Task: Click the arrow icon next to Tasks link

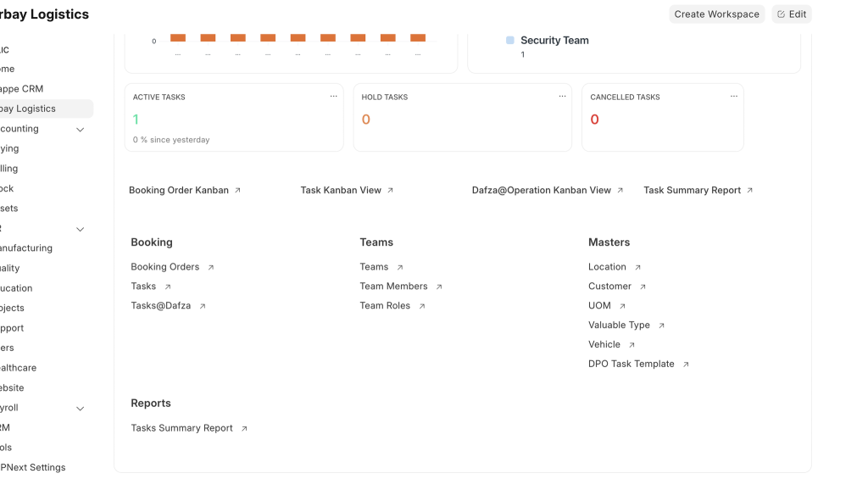Action: [168, 287]
